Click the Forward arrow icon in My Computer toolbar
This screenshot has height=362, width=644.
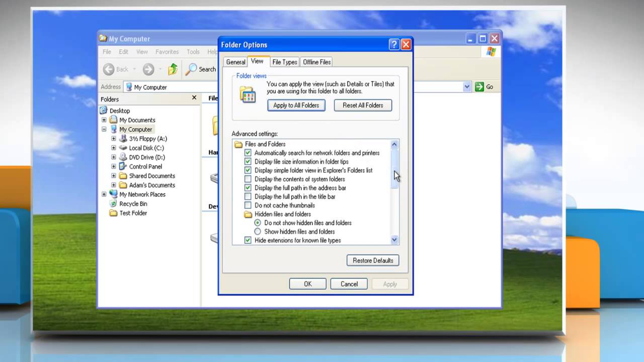point(148,69)
